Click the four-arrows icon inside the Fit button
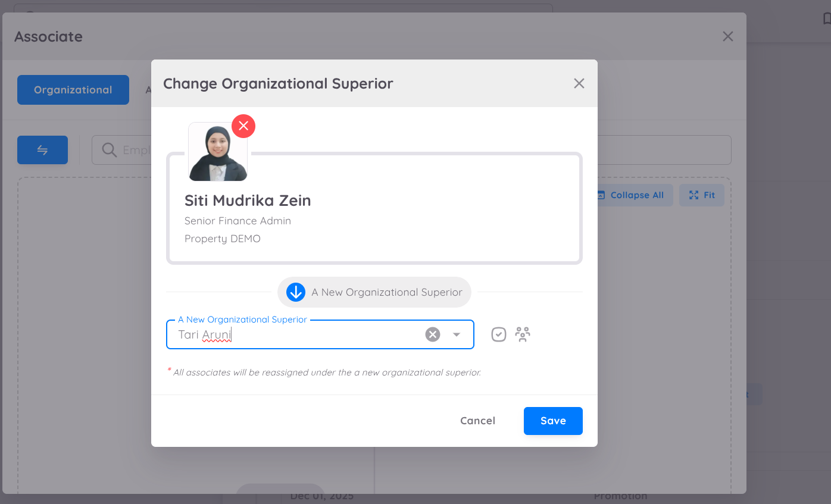Image resolution: width=831 pixels, height=504 pixels. coord(692,195)
